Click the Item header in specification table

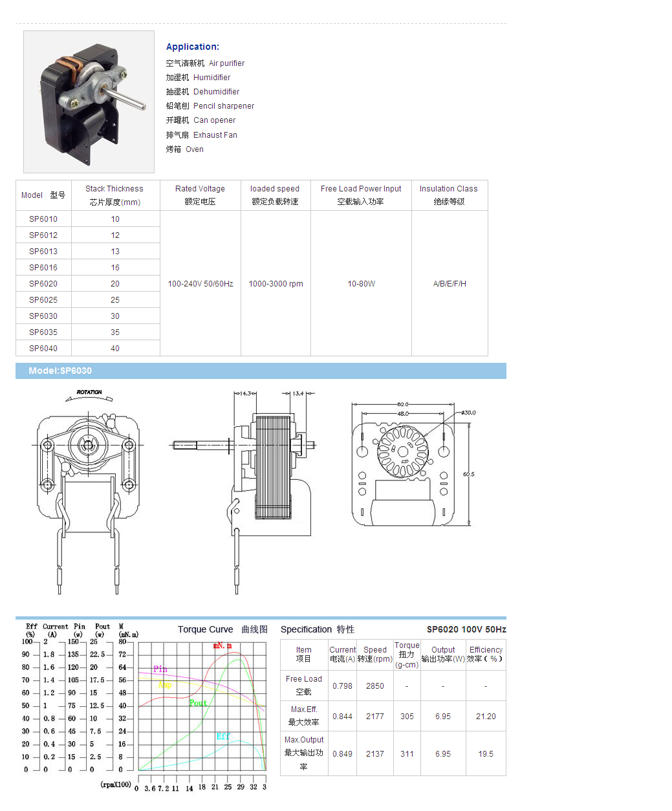pyautogui.click(x=304, y=654)
